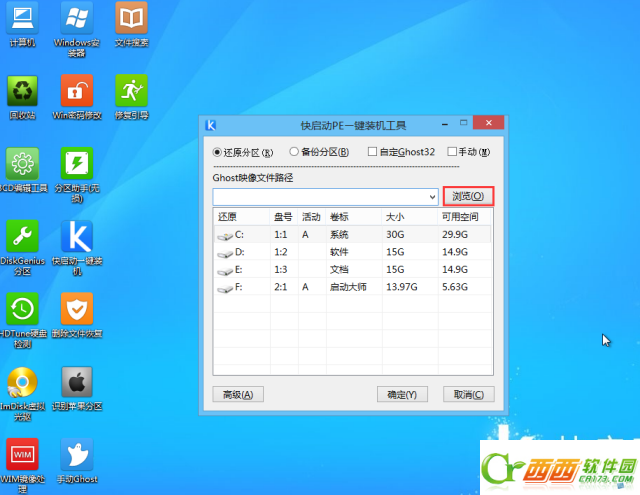Minimize the 快启动PE一键装机工具 window
This screenshot has height=495, width=640.
(x=445, y=123)
